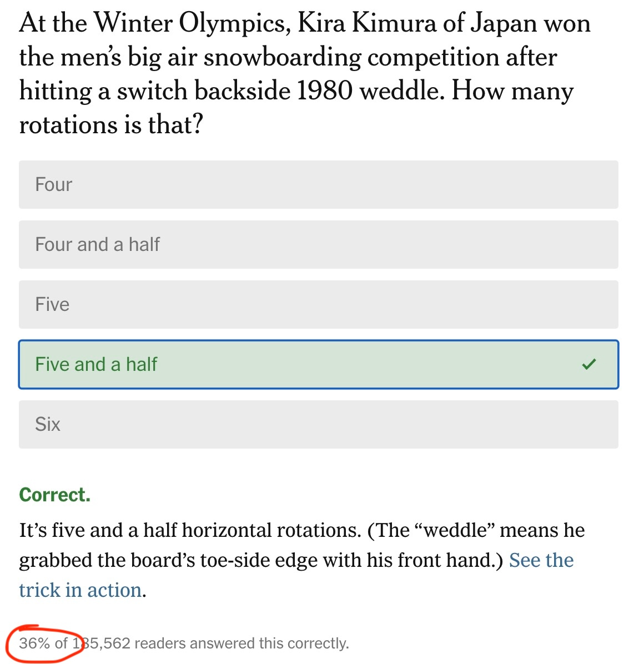Viewport: 644px width, 664px height.
Task: Click the quiz question heading text
Action: [304, 74]
